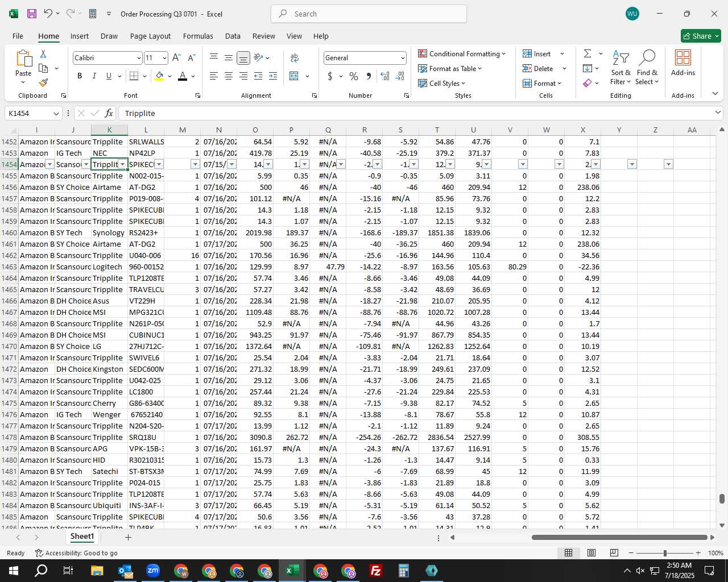Increase indent in Alignment group
This screenshot has height=582, width=728.
click(273, 76)
